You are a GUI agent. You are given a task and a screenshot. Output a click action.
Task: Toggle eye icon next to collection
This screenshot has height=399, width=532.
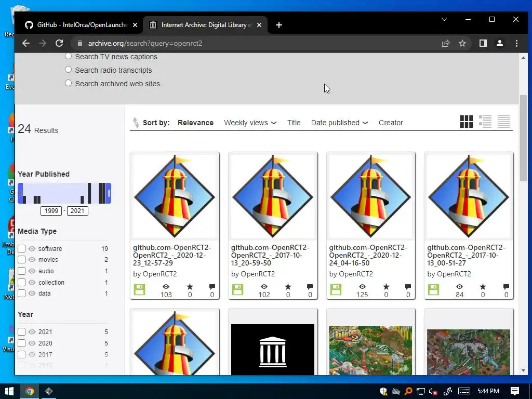click(32, 282)
